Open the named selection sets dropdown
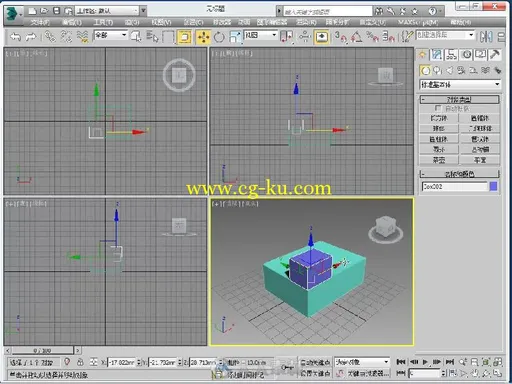 click(445, 35)
